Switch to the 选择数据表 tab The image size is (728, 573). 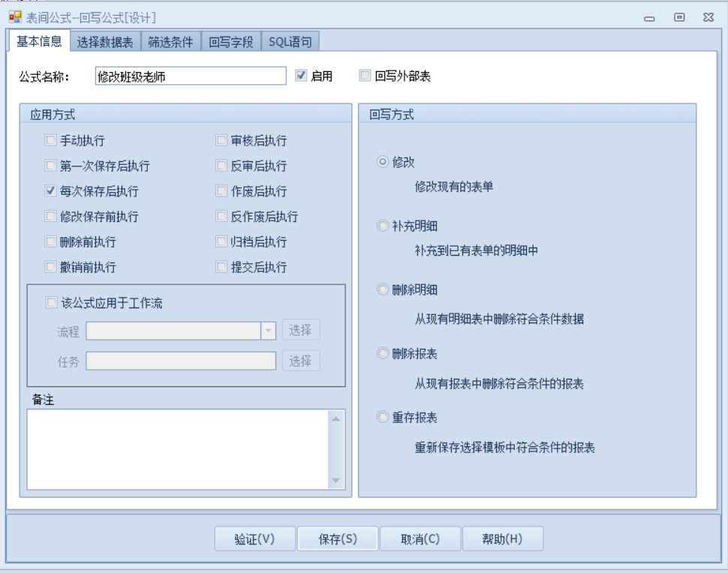[105, 42]
